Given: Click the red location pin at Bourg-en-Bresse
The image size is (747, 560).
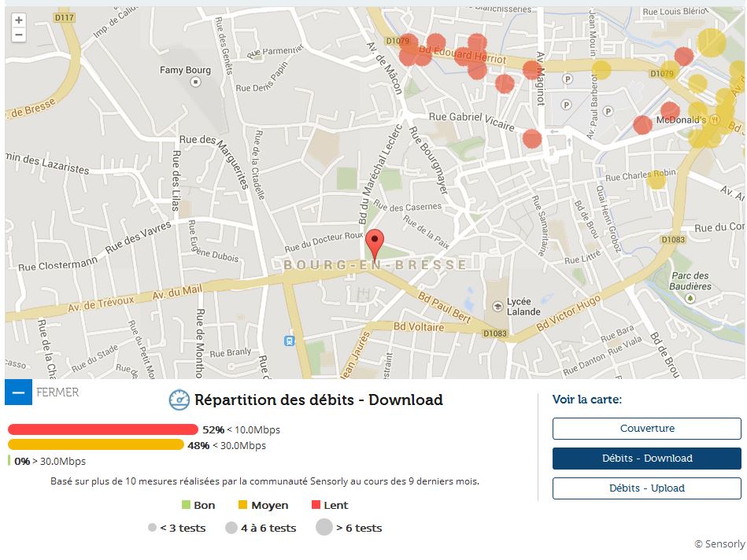Looking at the screenshot, I should [x=376, y=245].
